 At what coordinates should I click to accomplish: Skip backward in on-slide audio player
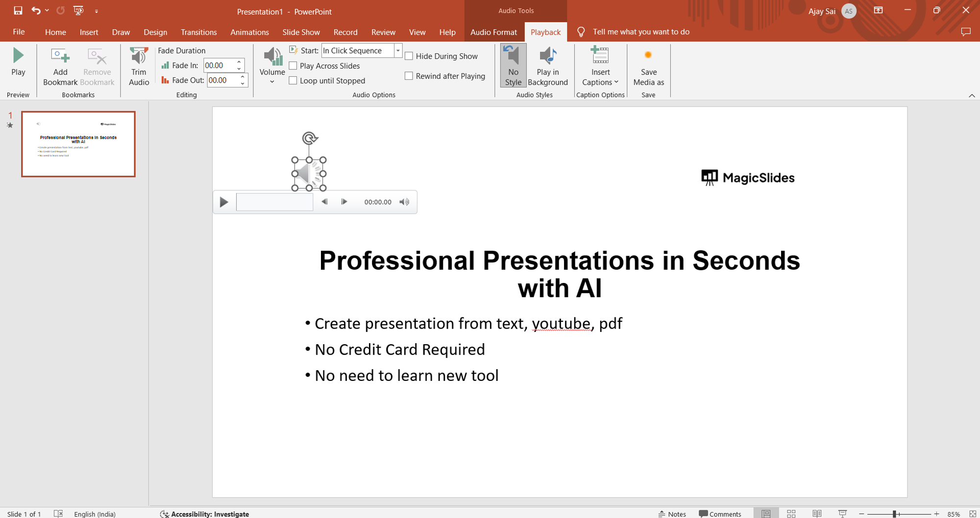324,202
